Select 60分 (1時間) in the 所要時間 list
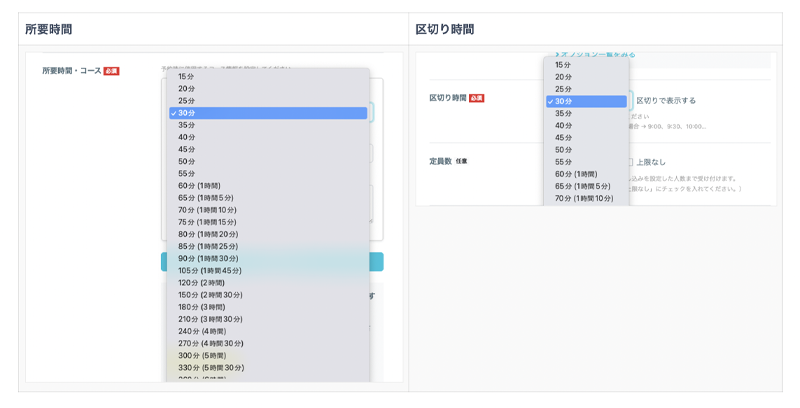This screenshot has height=408, width=800. coord(200,185)
